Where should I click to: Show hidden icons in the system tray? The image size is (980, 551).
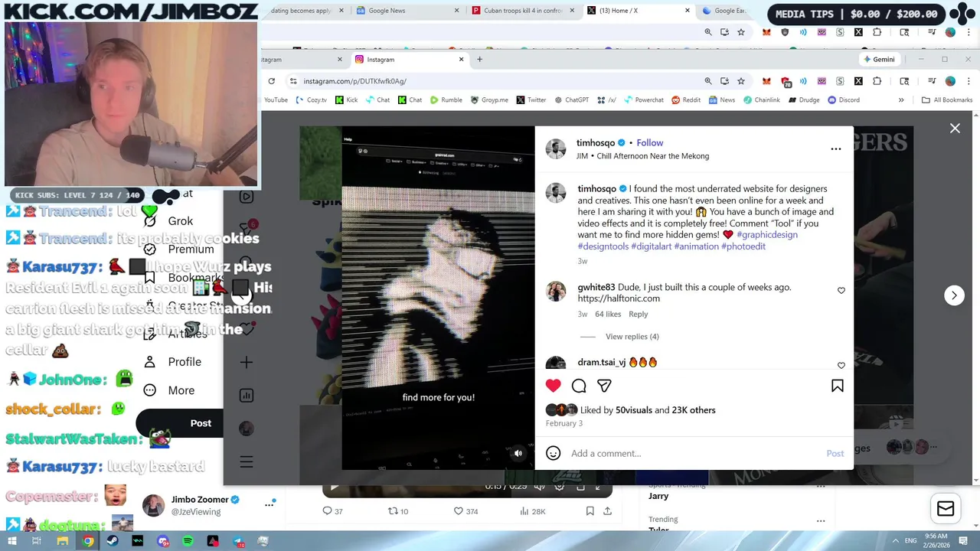896,540
